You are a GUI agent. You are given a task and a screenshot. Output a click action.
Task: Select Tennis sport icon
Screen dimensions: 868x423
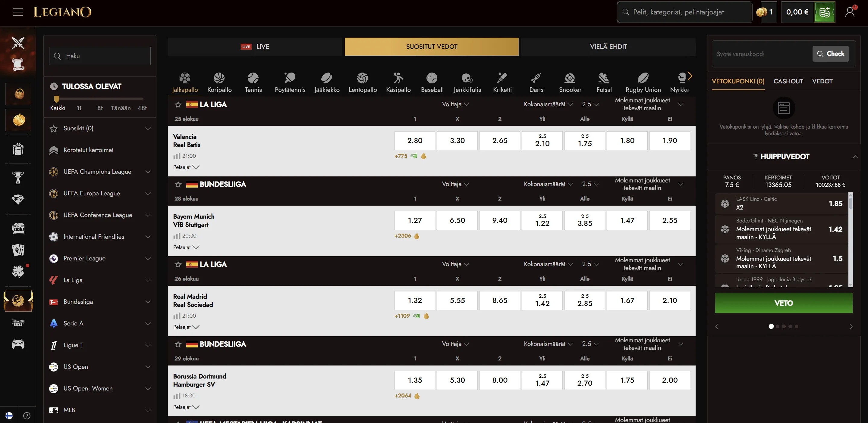click(253, 82)
